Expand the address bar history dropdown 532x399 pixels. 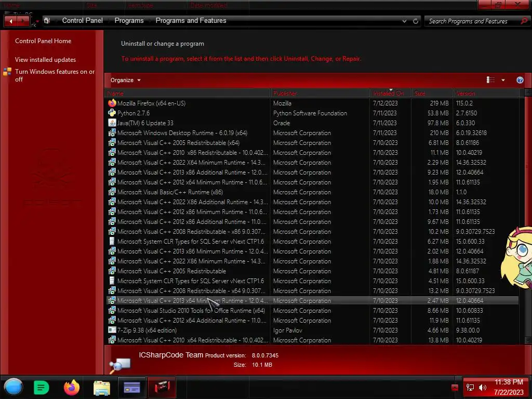click(x=404, y=21)
